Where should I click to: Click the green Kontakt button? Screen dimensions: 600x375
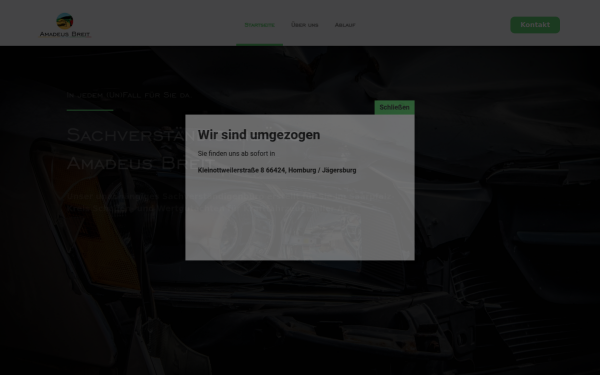pyautogui.click(x=535, y=25)
